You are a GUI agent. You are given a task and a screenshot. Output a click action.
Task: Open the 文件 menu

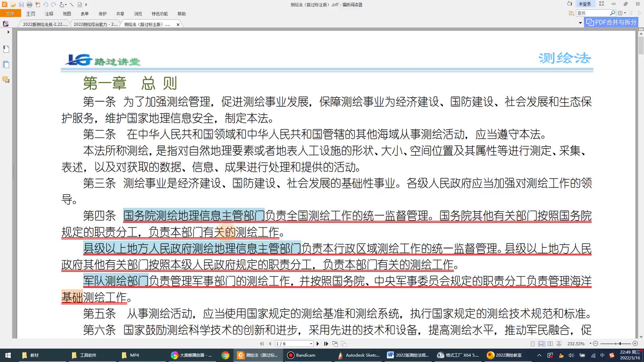pyautogui.click(x=10, y=14)
